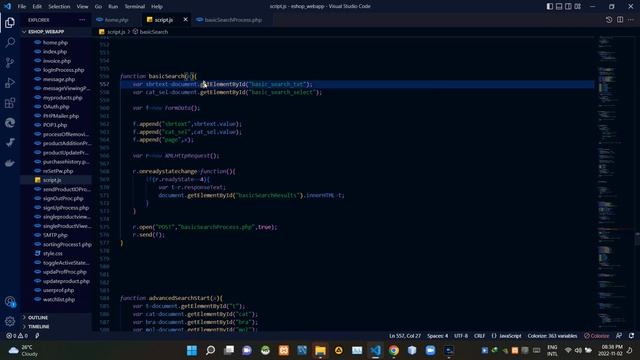The height and width of the screenshot is (360, 640).
Task: Click basicSearch in the breadcrumb
Action: 153,32
